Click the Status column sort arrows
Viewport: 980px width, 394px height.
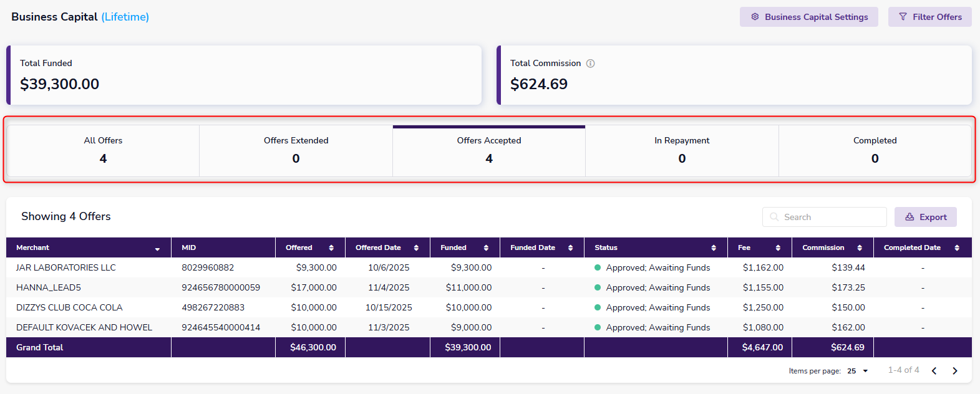714,248
